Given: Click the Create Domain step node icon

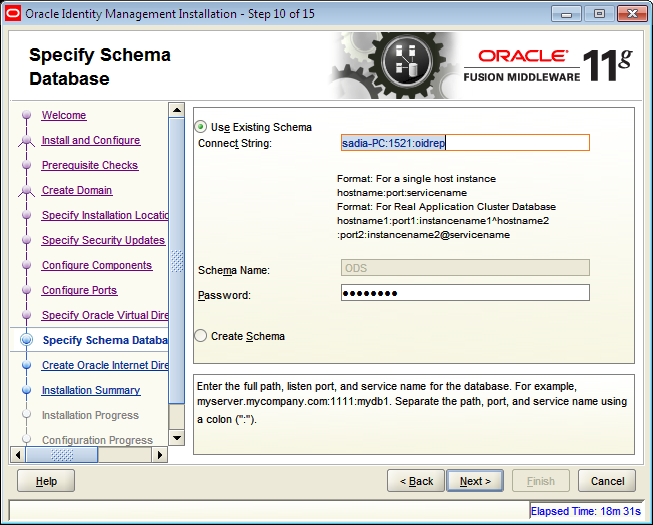Looking at the screenshot, I should click(27, 191).
